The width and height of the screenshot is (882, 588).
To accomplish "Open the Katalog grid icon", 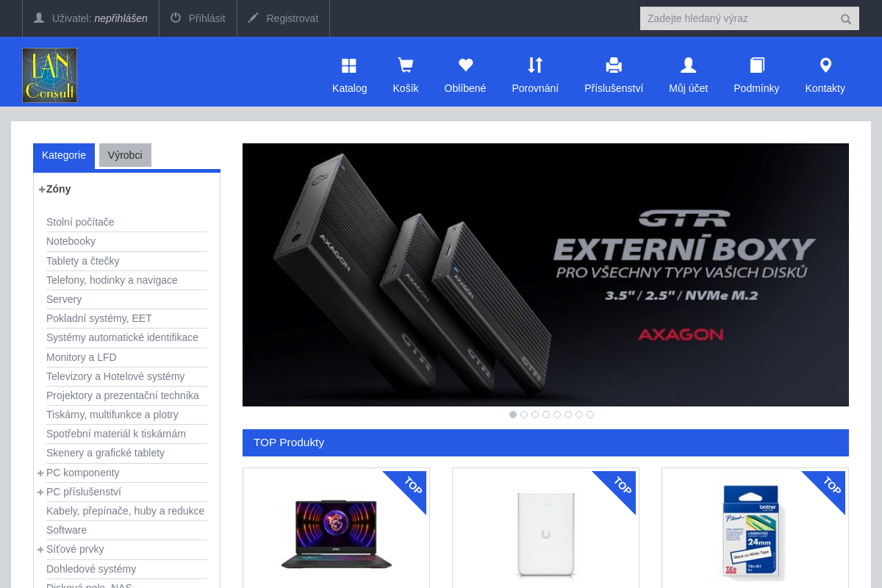I will click(349, 65).
